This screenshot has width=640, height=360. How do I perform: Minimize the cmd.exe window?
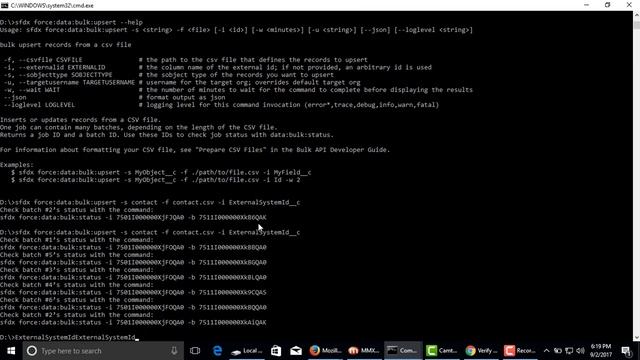tap(587, 5)
